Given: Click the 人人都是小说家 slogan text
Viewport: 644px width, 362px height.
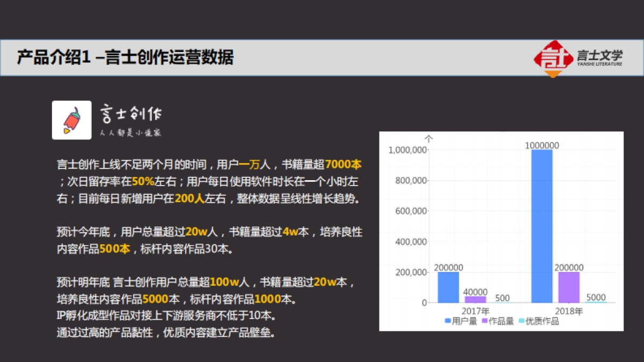Looking at the screenshot, I should click(131, 132).
